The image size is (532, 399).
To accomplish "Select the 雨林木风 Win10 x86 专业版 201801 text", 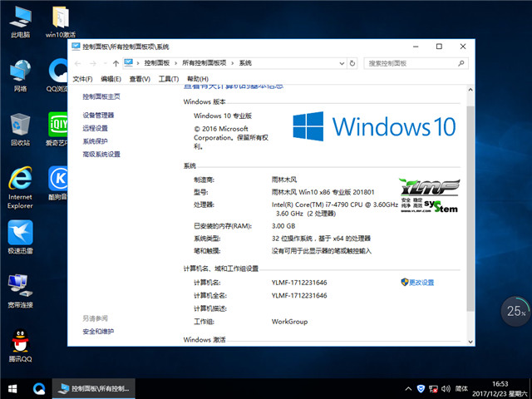I will pyautogui.click(x=323, y=192).
